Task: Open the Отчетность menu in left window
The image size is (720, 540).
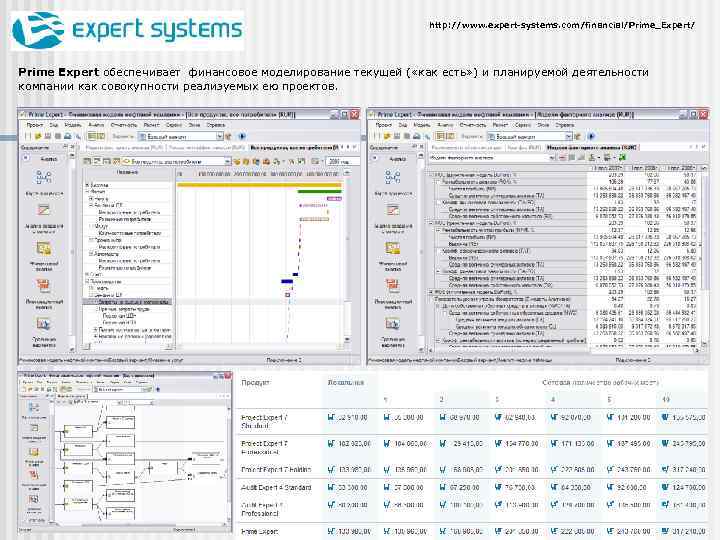Action: tap(124, 125)
